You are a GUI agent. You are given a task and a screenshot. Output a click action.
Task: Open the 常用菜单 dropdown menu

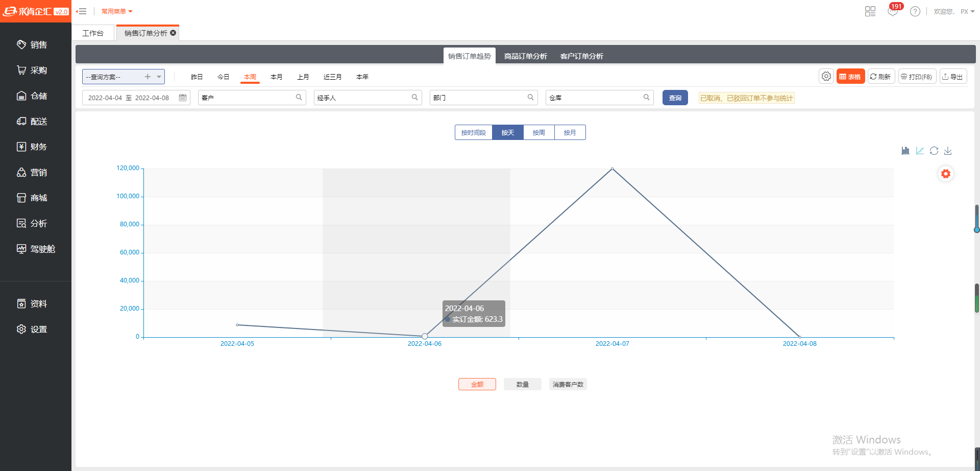117,11
